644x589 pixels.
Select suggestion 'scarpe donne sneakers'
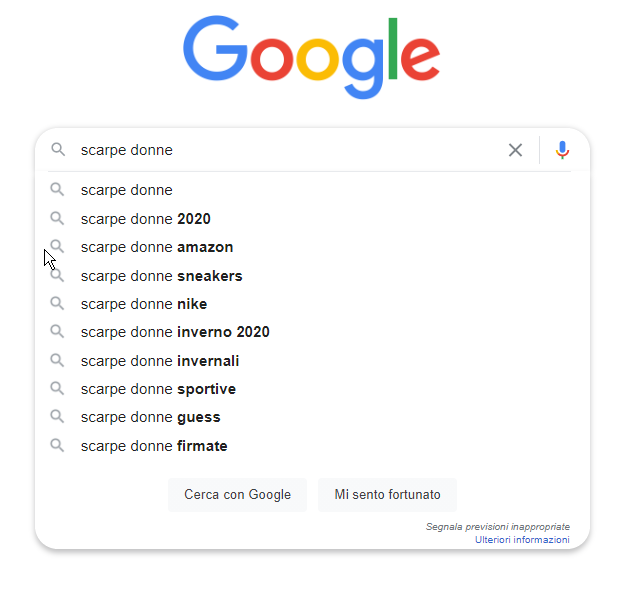point(312,276)
